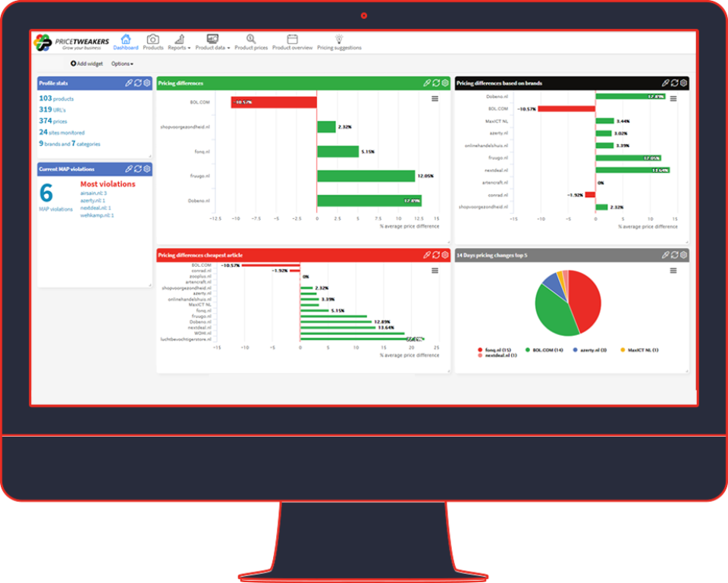Viewport: 728px width, 583px height.
Task: Open the 374 prices link
Action: [53, 121]
